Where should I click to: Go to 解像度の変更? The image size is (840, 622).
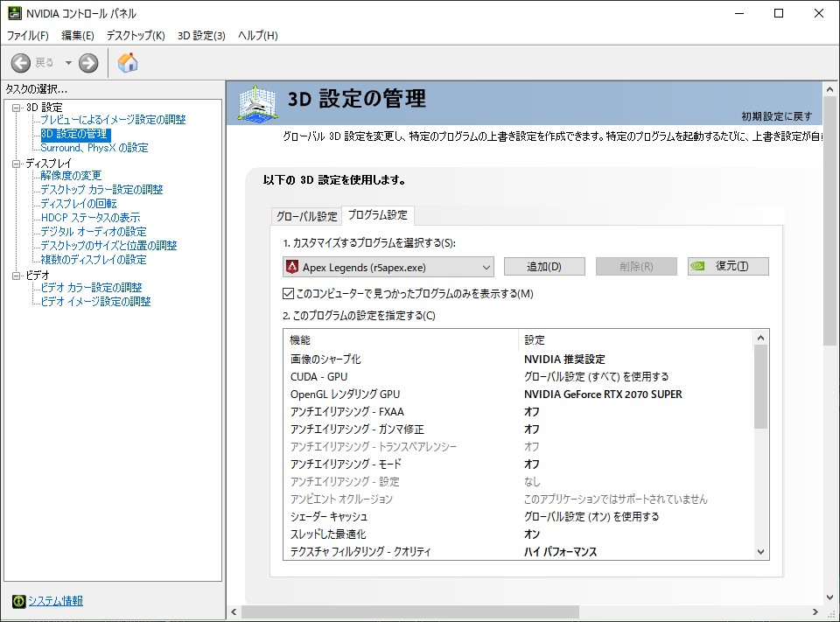point(71,176)
